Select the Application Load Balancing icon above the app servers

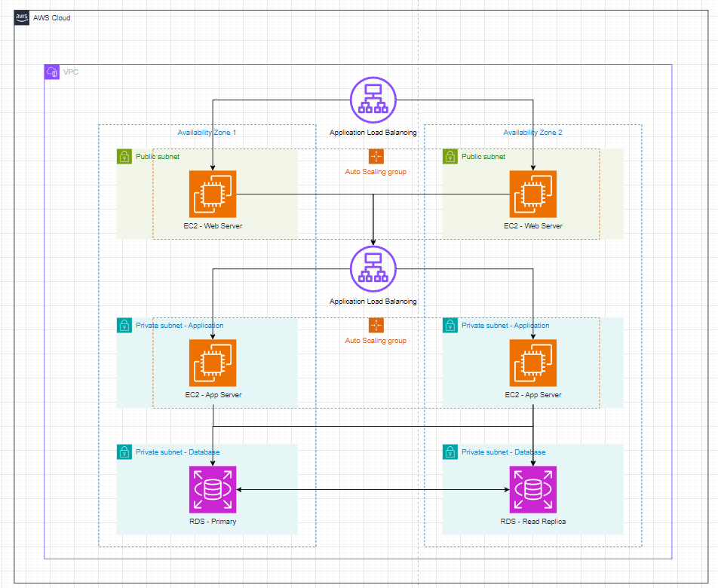[x=373, y=269]
